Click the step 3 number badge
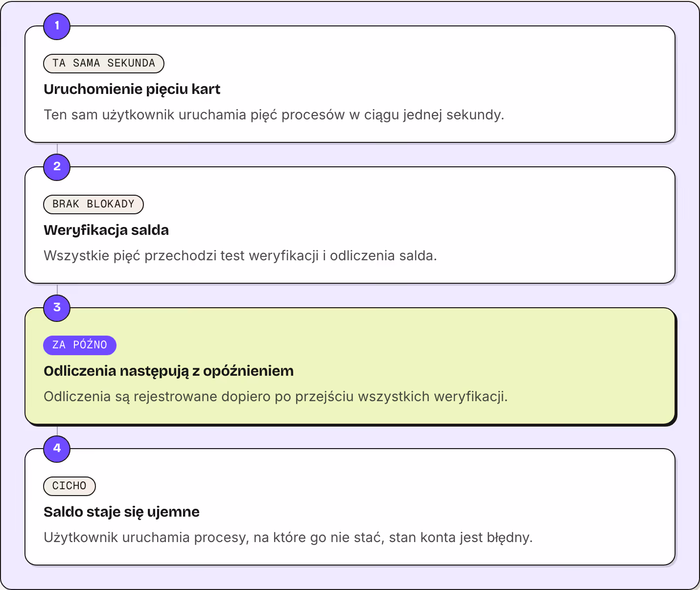Image resolution: width=700 pixels, height=590 pixels. (57, 308)
